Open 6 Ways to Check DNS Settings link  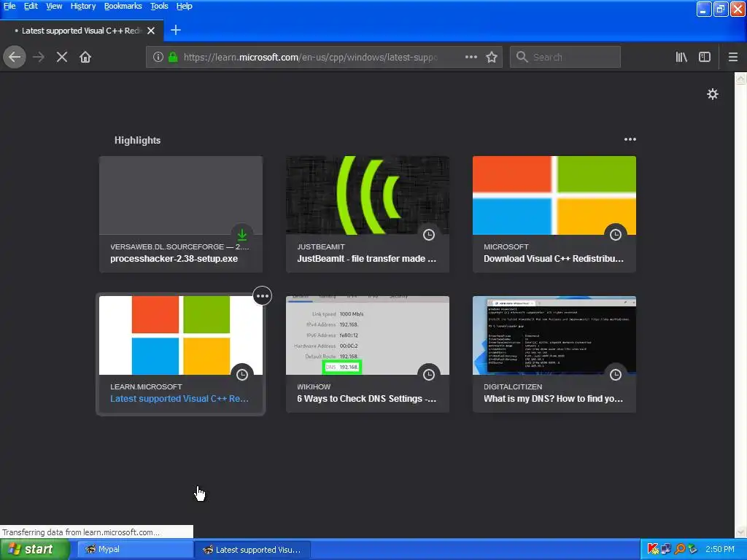366,399
